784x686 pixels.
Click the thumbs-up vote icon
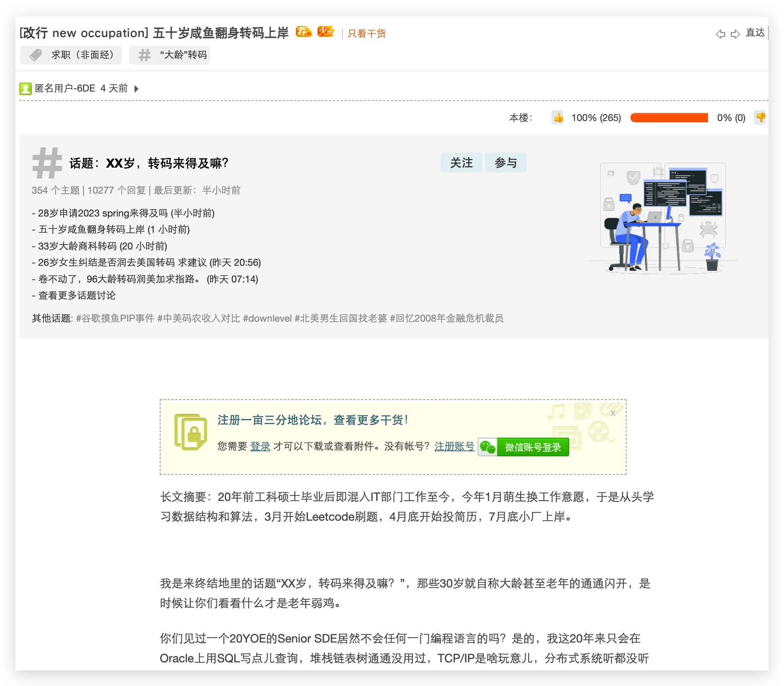[x=558, y=118]
